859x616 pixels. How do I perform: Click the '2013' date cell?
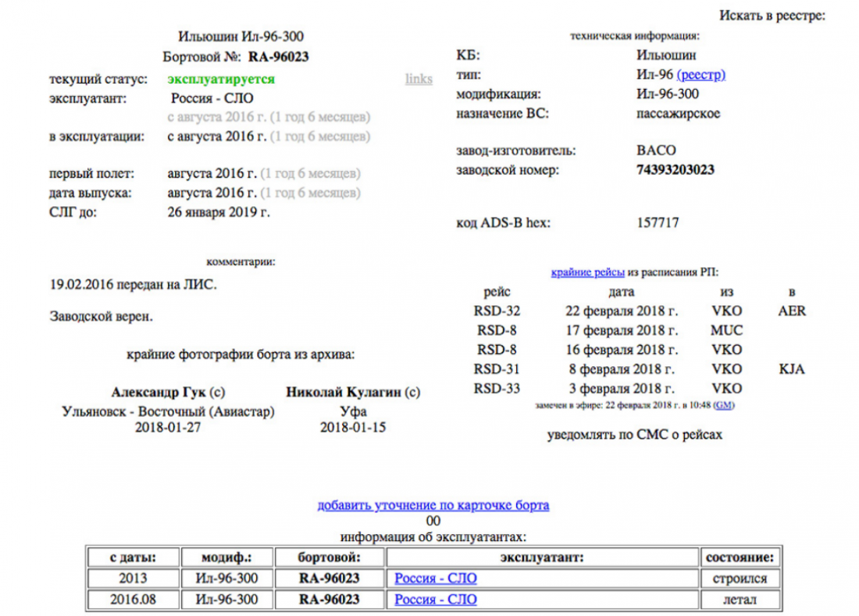[x=133, y=579]
